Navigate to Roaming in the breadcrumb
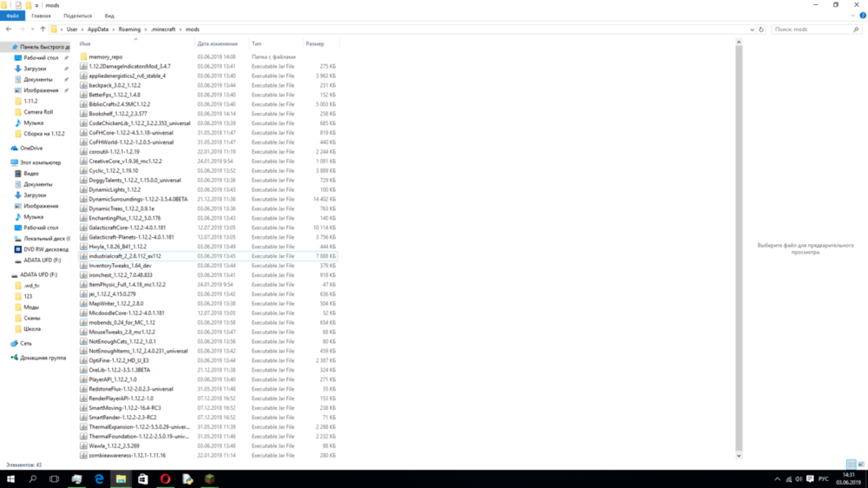Image resolution: width=868 pixels, height=488 pixels. pyautogui.click(x=129, y=30)
